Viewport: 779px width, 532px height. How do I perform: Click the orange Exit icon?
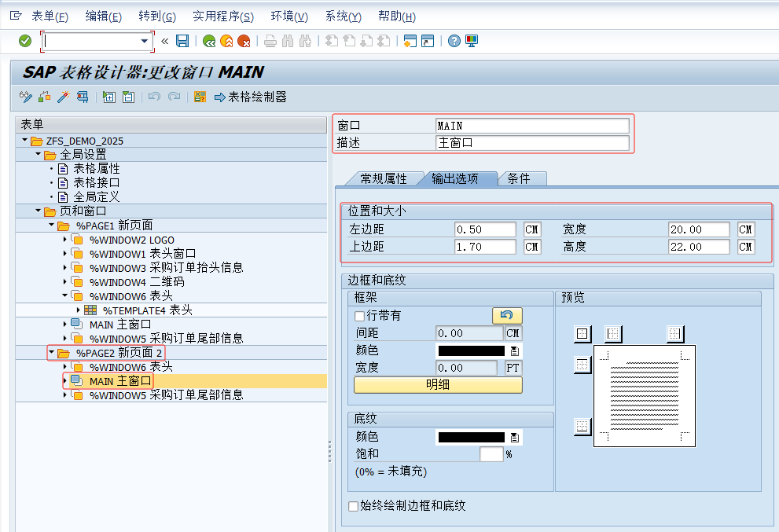(226, 41)
